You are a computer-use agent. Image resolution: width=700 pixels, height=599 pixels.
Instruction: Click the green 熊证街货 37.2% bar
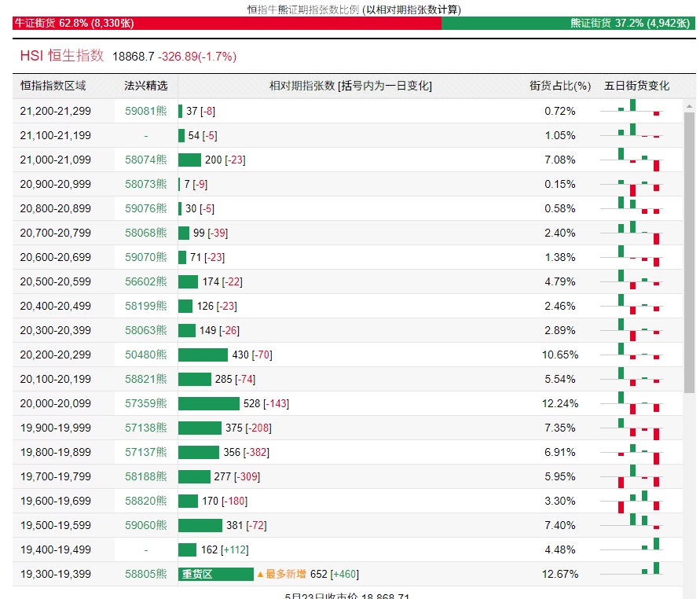point(568,24)
